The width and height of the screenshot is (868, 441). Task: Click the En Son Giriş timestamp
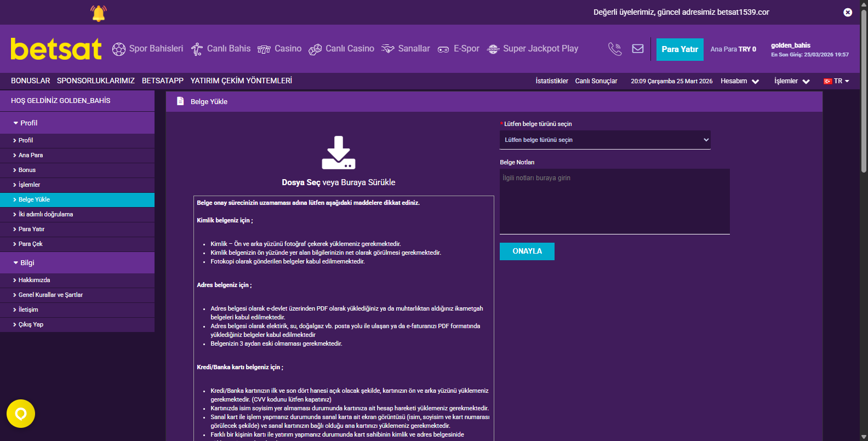810,55
